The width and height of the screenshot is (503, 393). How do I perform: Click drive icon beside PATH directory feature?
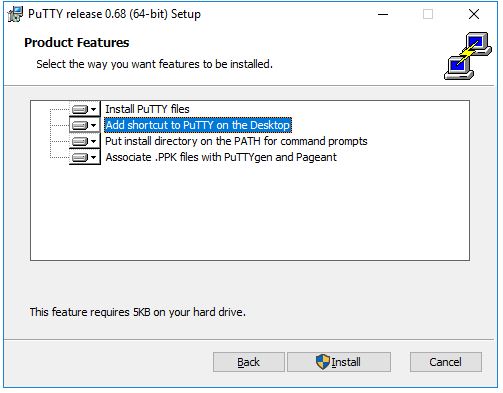(80, 141)
